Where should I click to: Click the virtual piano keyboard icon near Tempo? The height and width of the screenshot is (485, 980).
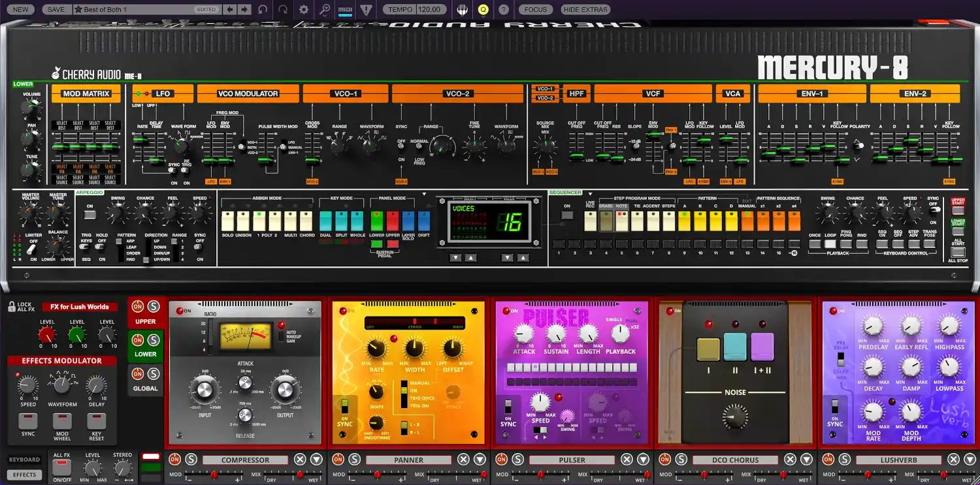(461, 9)
